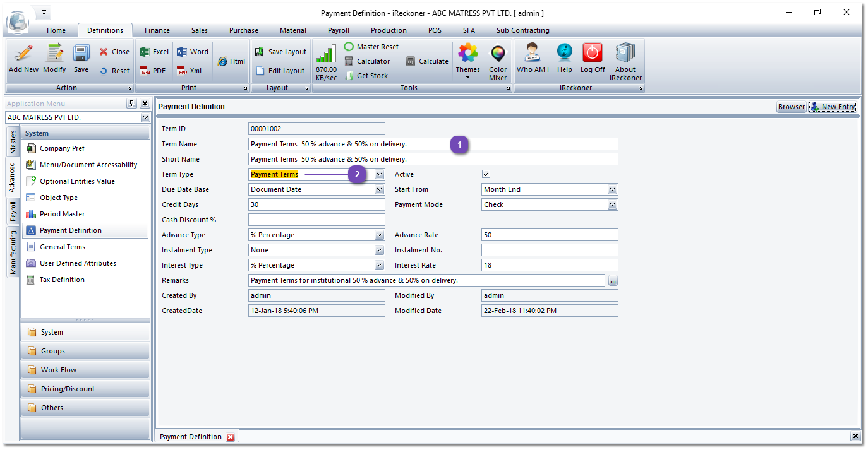Click into the Credit Days field
The height and width of the screenshot is (450, 868).
pyautogui.click(x=316, y=204)
